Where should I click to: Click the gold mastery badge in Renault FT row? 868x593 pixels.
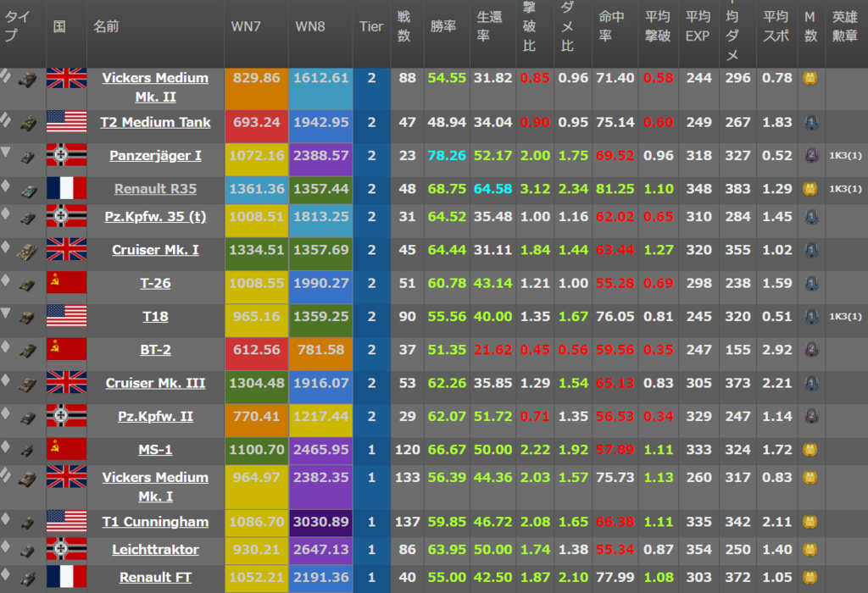click(810, 577)
